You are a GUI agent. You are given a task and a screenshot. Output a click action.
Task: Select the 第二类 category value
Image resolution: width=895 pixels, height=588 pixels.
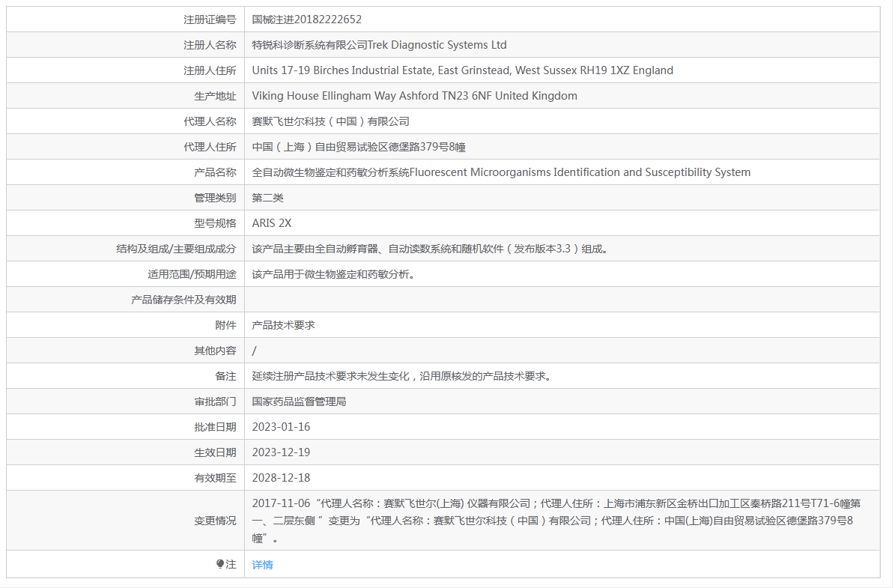tap(267, 198)
